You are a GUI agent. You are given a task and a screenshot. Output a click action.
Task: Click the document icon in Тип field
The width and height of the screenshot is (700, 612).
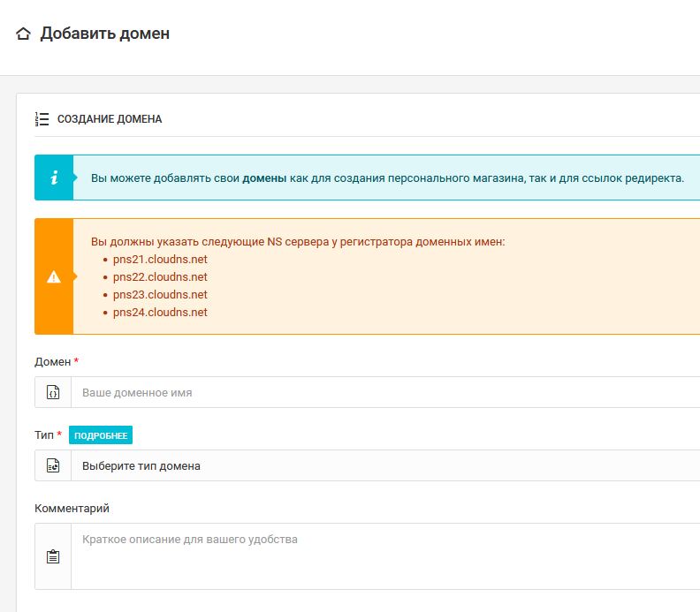point(53,465)
